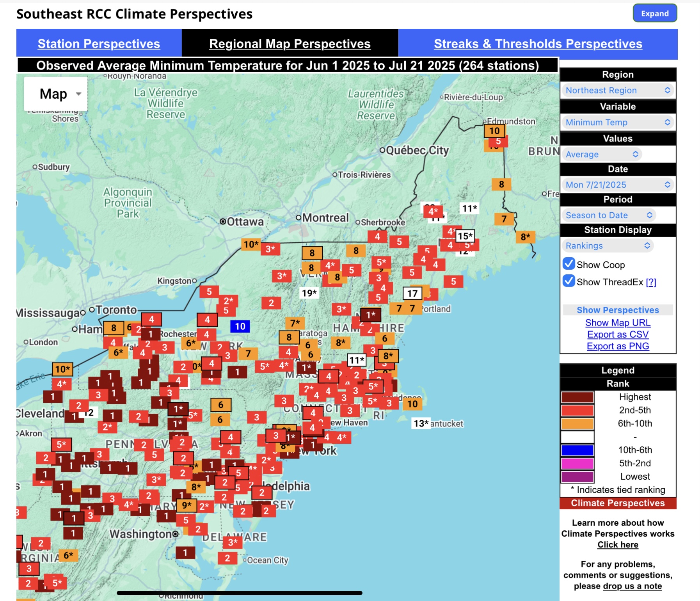Toggle the Show ThreadEx checkbox
This screenshot has width=700, height=601.
pyautogui.click(x=569, y=281)
